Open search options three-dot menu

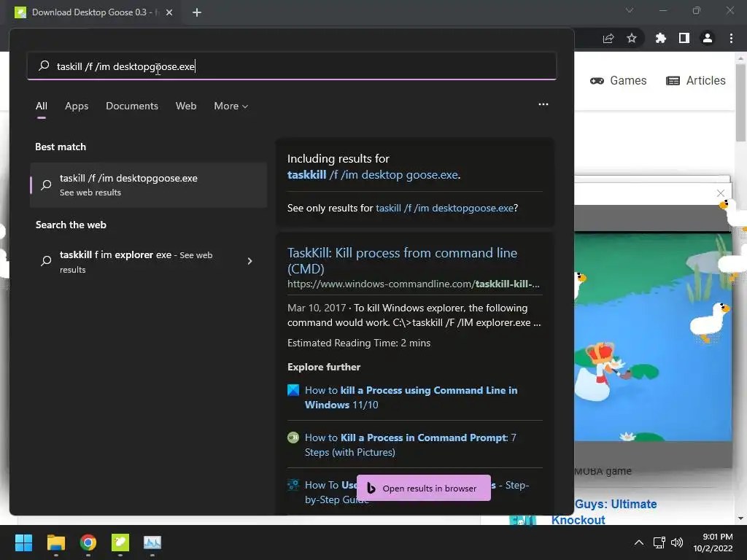point(543,104)
